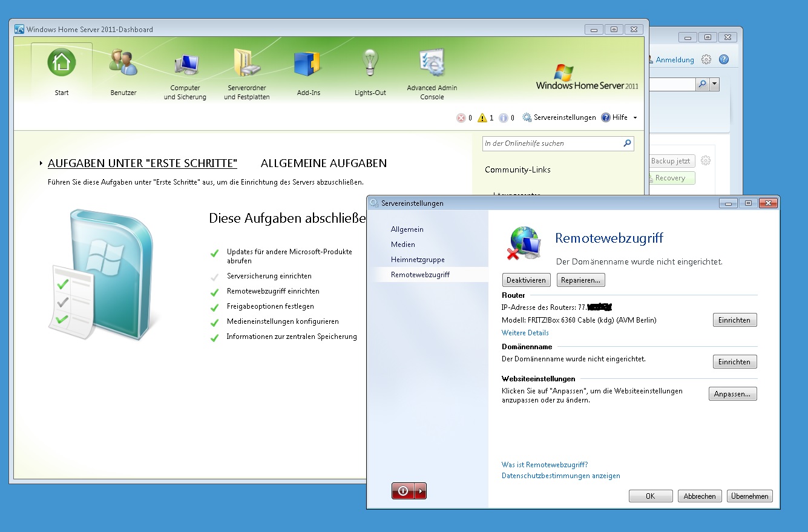Click the Servereinstellungen title bar icon
The height and width of the screenshot is (532, 808).
click(x=374, y=203)
